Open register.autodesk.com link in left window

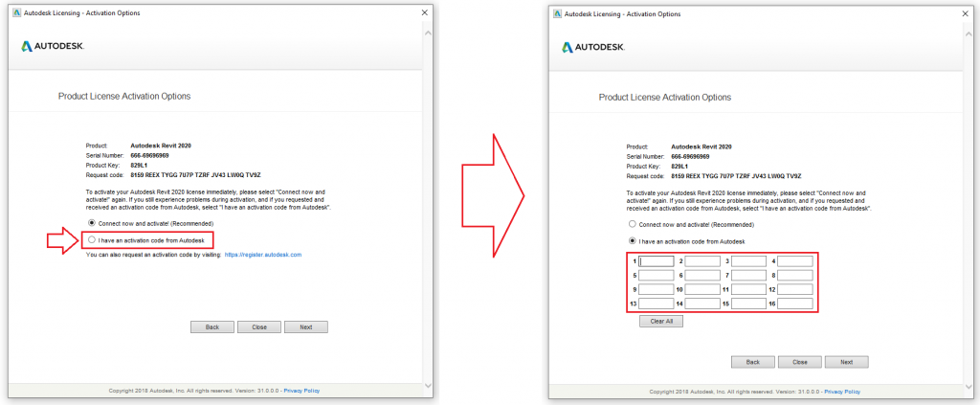coord(263,255)
